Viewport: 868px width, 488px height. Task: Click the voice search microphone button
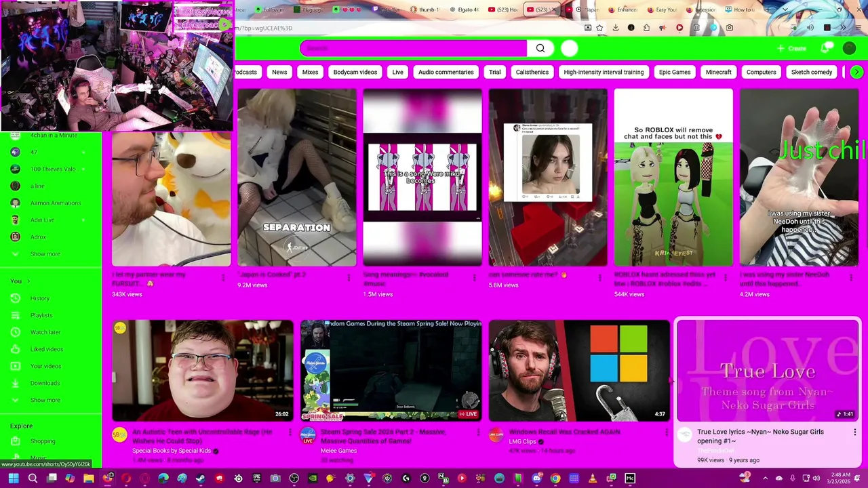click(570, 48)
